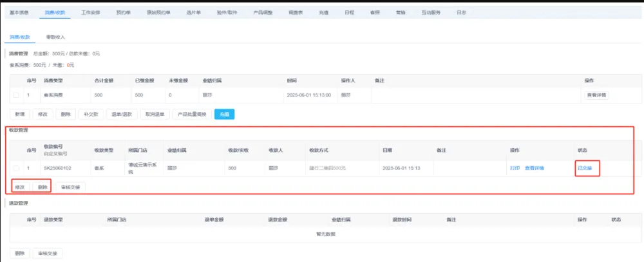
Task: Open 查看详情 link in the 收款管理 row
Action: pyautogui.click(x=535, y=168)
